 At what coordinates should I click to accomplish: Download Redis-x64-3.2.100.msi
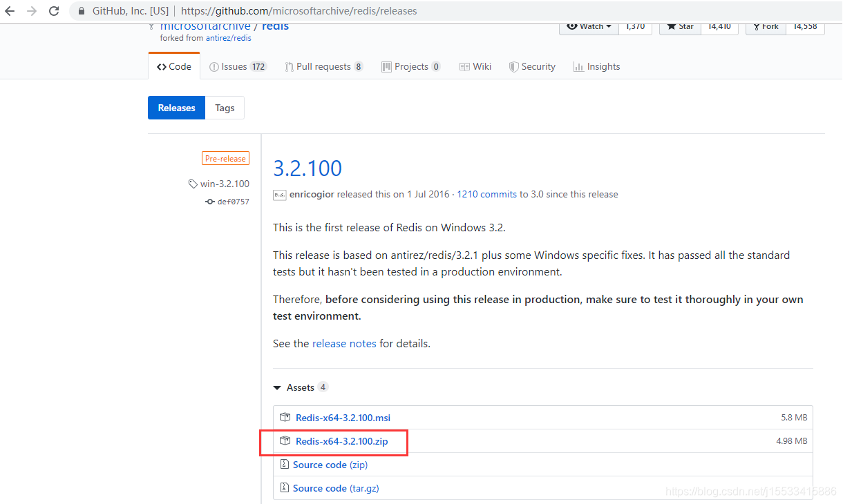[343, 418]
